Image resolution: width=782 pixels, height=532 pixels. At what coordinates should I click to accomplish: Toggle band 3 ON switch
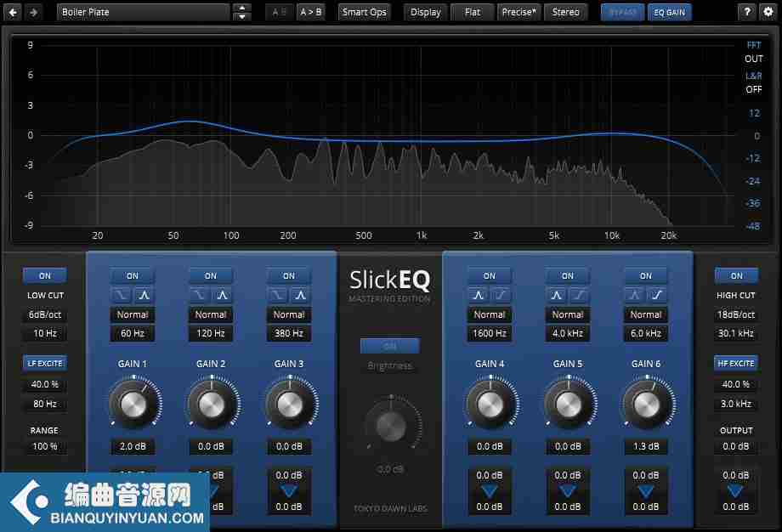coord(289,275)
